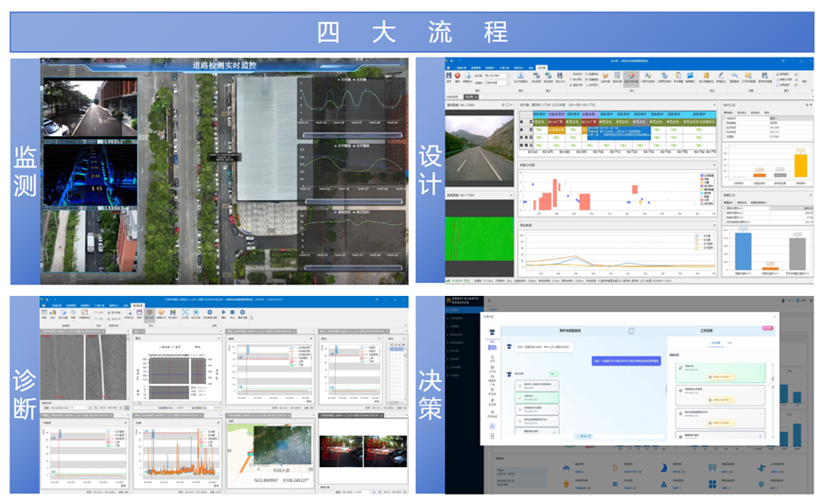Select the active 设计 ribbon tab
The height and width of the screenshot is (504, 821).
[542, 67]
